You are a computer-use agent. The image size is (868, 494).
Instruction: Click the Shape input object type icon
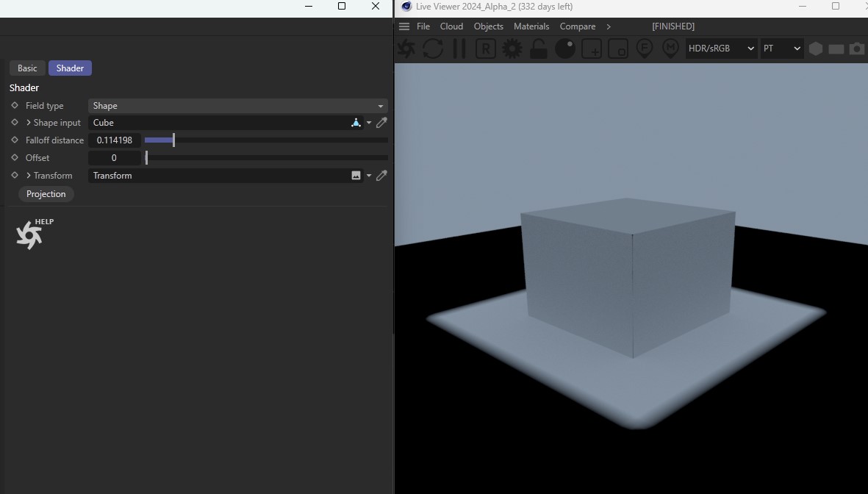coord(356,122)
